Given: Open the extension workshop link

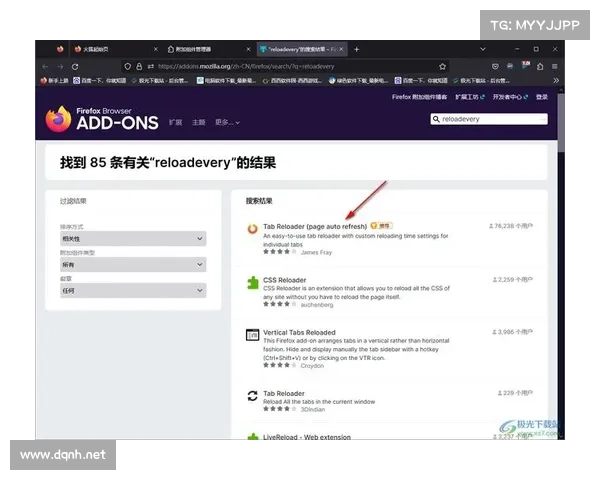Looking at the screenshot, I should 470,97.
